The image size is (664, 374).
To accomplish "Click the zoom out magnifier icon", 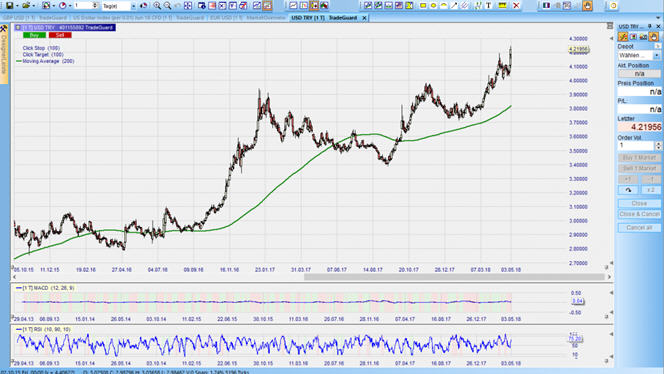I will click(x=168, y=6).
